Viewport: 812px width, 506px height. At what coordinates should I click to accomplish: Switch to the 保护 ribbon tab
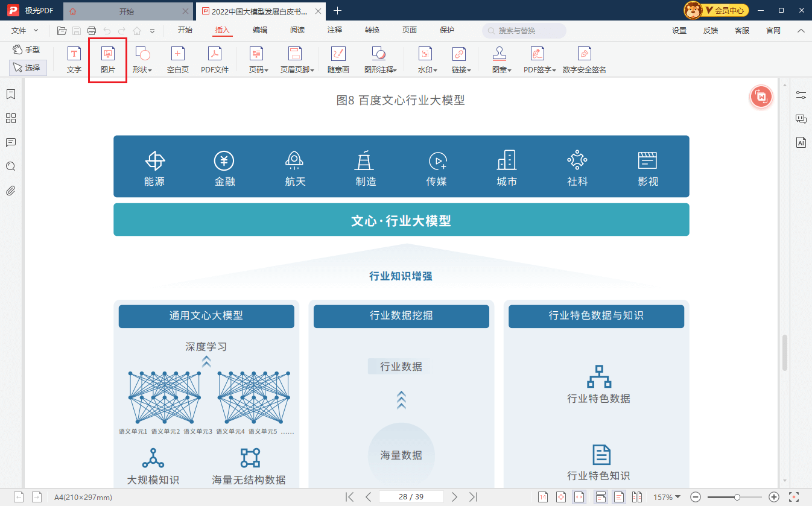click(447, 30)
